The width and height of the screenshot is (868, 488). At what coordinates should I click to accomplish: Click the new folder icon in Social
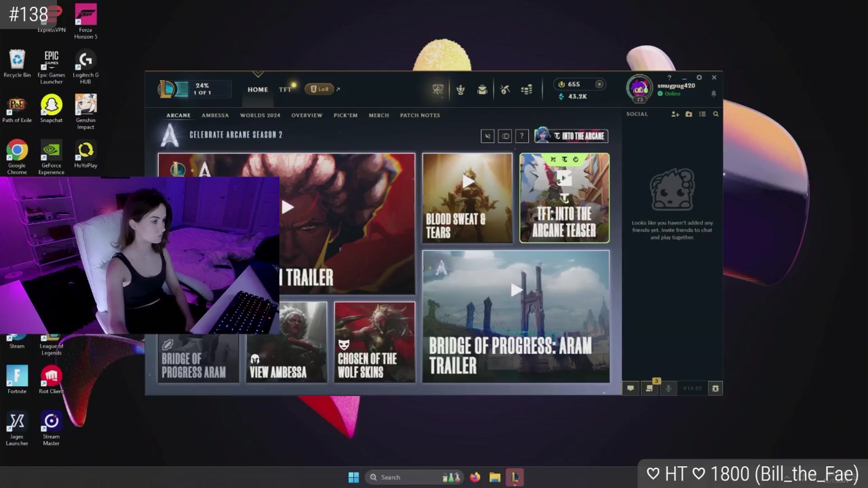click(x=689, y=114)
